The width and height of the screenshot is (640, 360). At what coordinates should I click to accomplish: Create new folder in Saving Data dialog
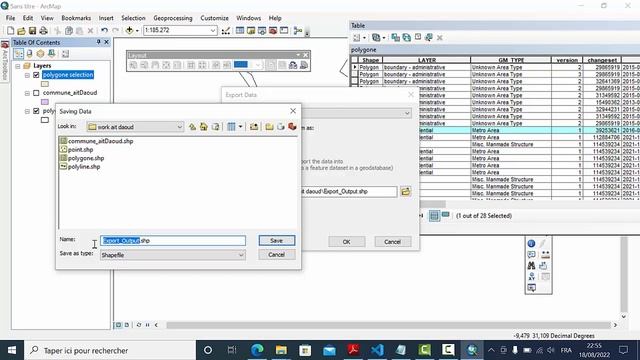[x=269, y=127]
